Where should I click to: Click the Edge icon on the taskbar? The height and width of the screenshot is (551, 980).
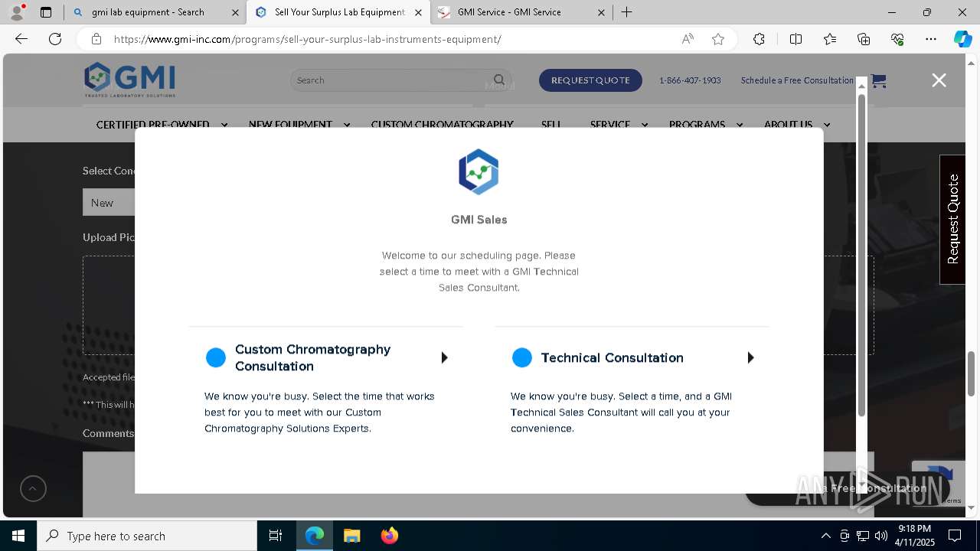click(315, 536)
